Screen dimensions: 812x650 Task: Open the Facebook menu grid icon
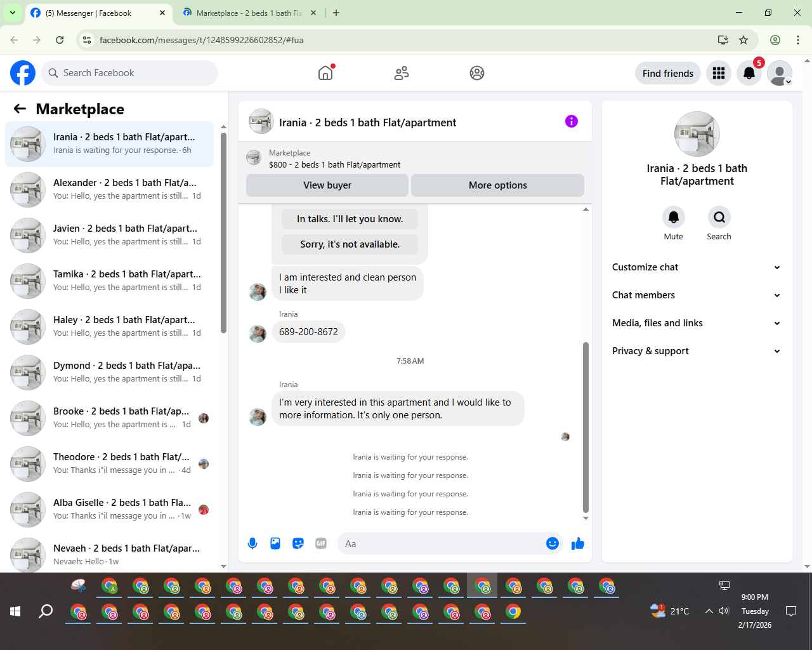(x=719, y=73)
